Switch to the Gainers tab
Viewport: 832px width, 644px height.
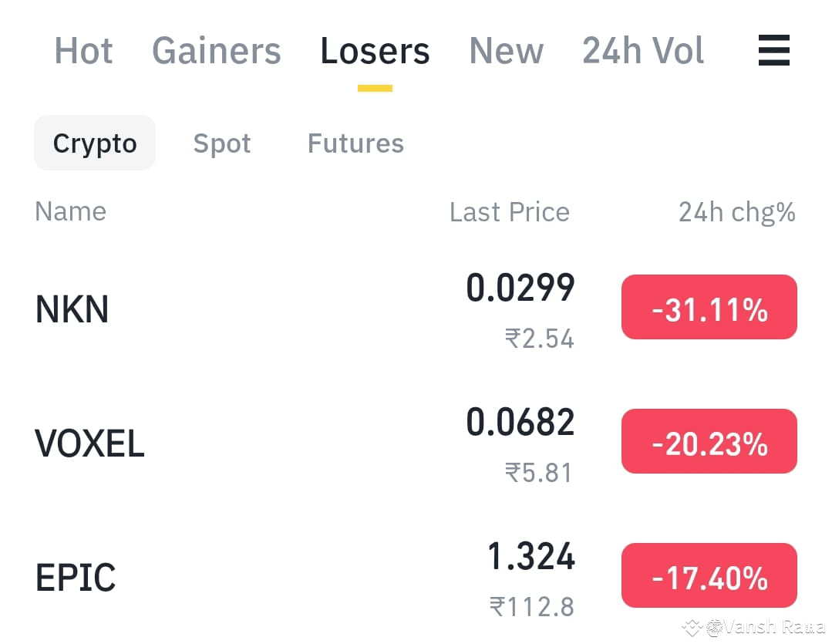[x=216, y=51]
